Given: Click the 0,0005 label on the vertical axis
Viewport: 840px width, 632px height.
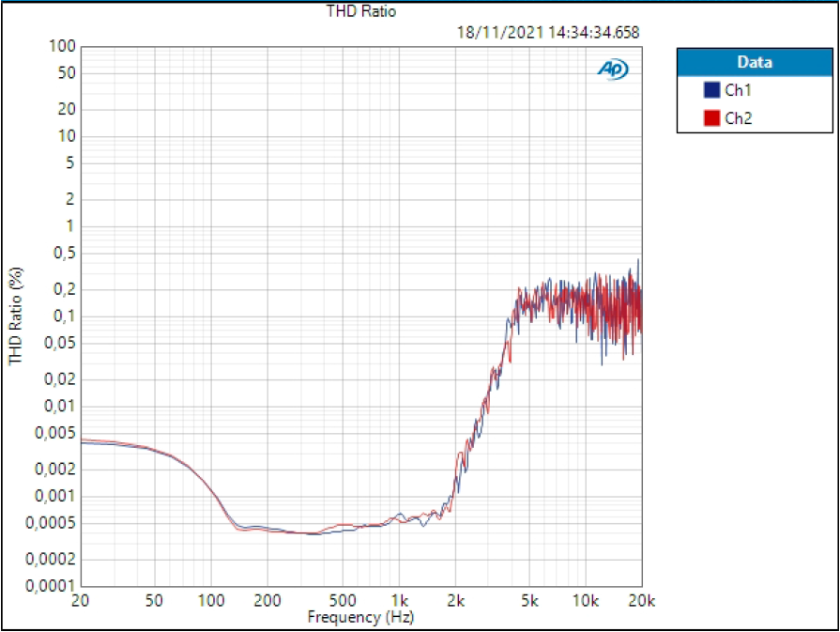Looking at the screenshot, I should point(51,523).
